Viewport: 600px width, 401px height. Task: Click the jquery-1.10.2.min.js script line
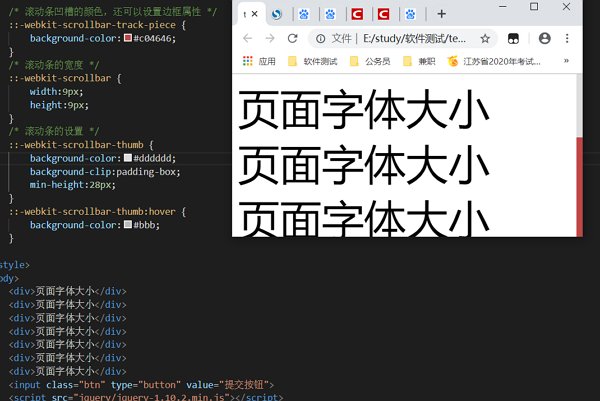146,397
